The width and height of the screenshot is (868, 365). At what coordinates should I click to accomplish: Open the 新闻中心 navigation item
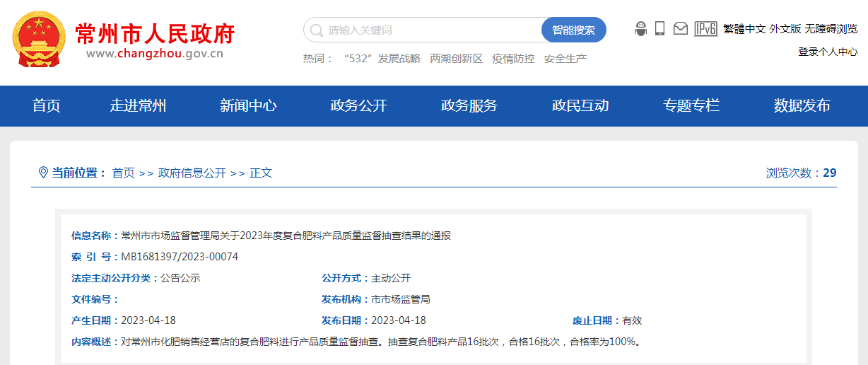(x=248, y=106)
